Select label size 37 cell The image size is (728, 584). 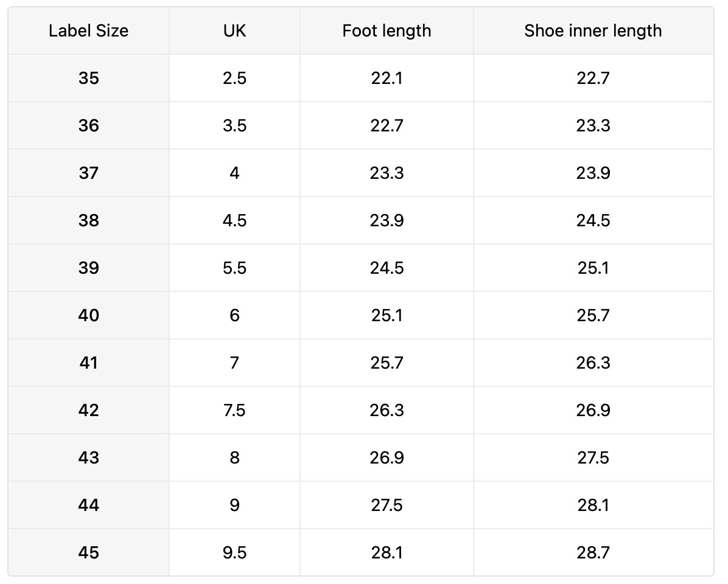89,173
